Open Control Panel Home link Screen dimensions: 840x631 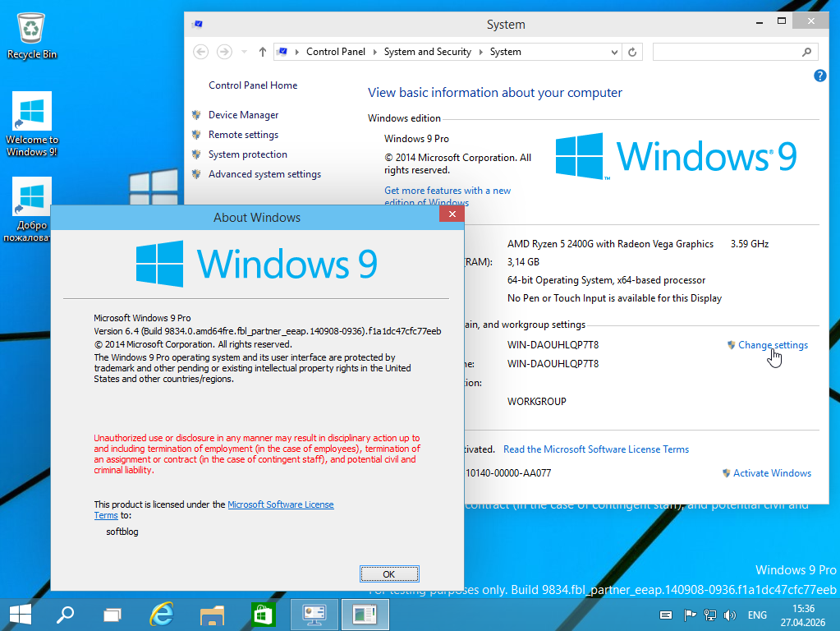click(253, 85)
